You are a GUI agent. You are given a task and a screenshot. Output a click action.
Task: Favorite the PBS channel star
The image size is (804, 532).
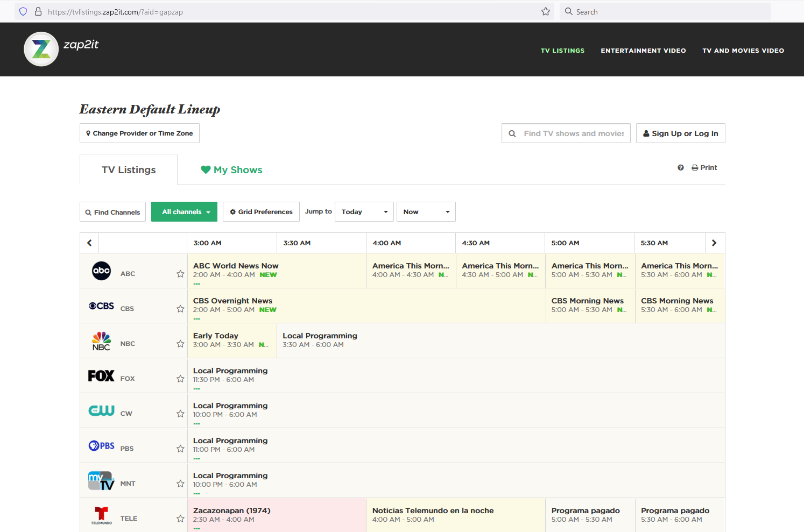(180, 449)
